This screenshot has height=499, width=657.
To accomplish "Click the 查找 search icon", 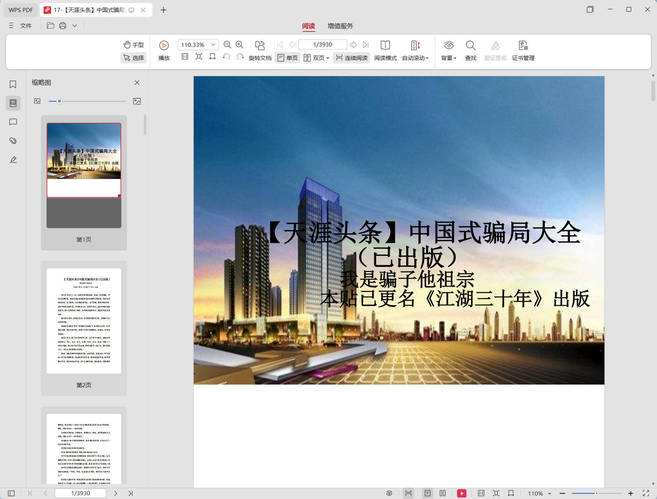I will click(x=470, y=46).
